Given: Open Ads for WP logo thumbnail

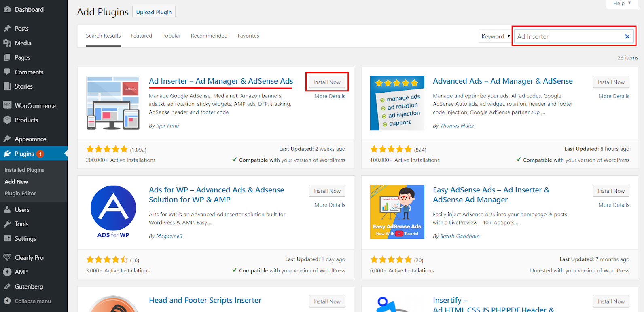Looking at the screenshot, I should [113, 212].
